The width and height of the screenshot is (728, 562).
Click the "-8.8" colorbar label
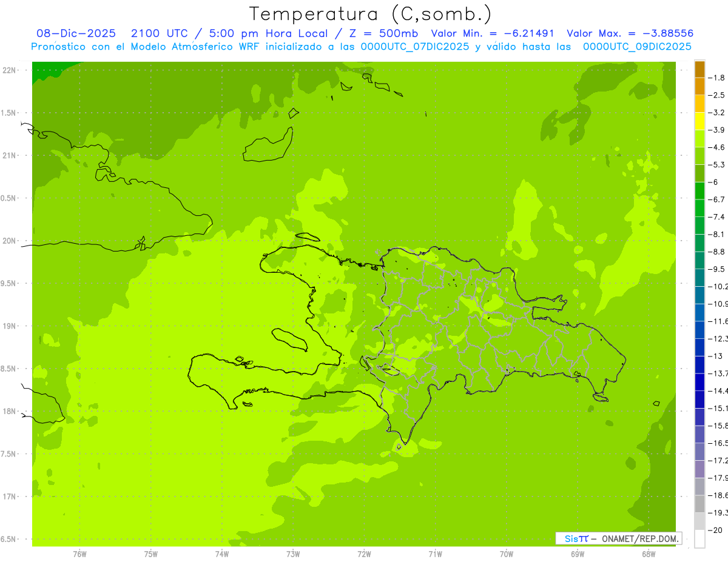(717, 252)
